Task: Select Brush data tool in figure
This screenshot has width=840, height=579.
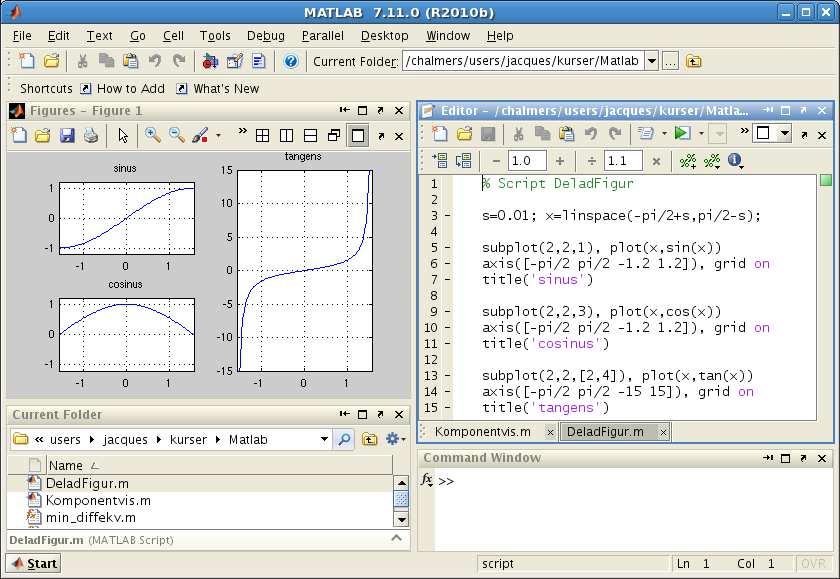Action: point(200,135)
